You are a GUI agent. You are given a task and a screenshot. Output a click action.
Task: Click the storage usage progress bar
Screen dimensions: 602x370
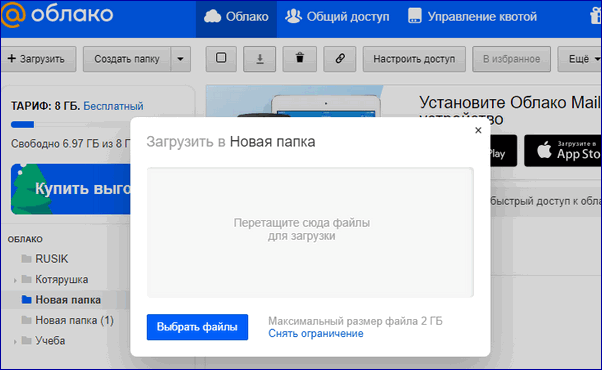point(71,124)
